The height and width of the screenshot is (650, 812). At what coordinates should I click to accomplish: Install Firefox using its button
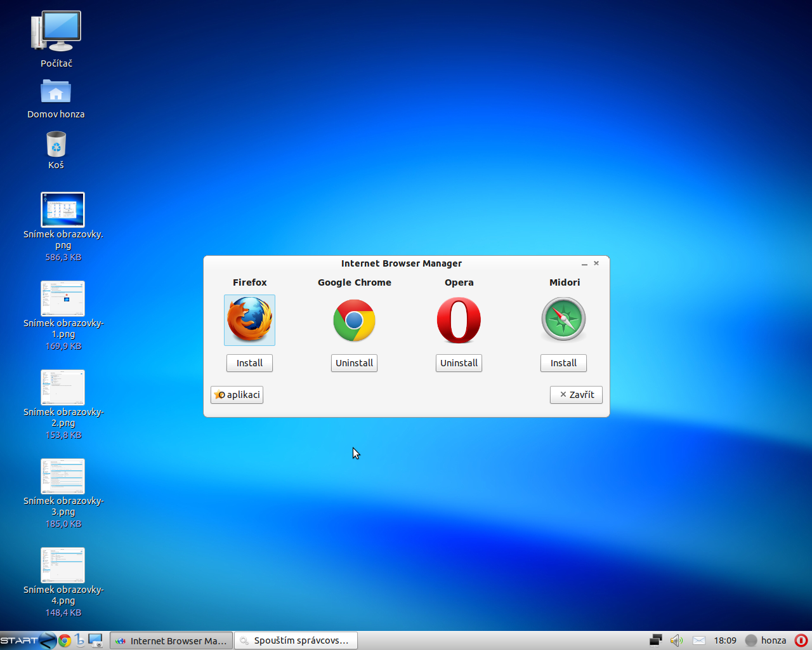pyautogui.click(x=249, y=363)
